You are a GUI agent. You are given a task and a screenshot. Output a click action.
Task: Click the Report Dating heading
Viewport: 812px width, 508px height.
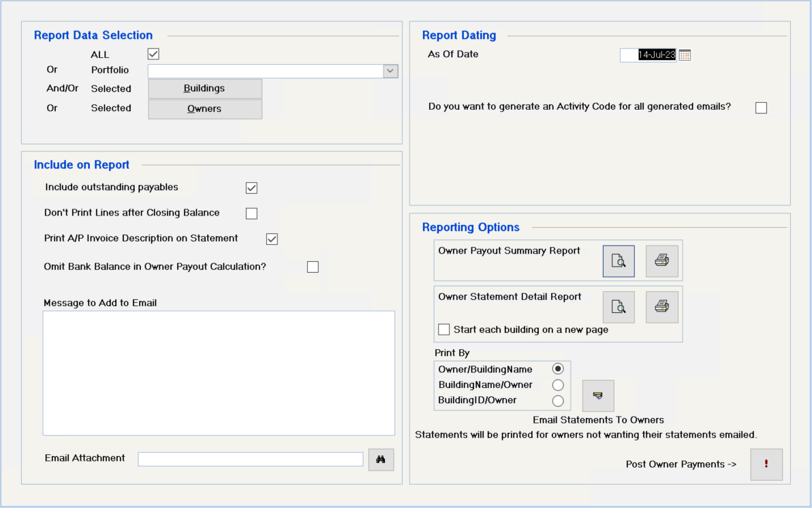[x=459, y=35]
